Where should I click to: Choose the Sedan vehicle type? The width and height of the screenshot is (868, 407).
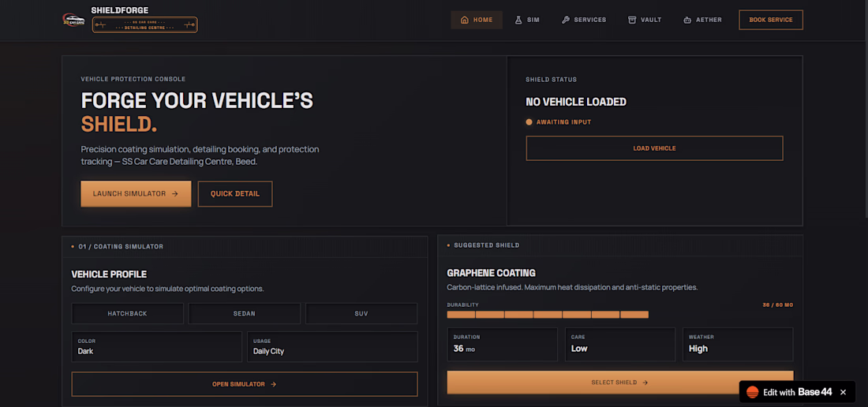pos(244,313)
